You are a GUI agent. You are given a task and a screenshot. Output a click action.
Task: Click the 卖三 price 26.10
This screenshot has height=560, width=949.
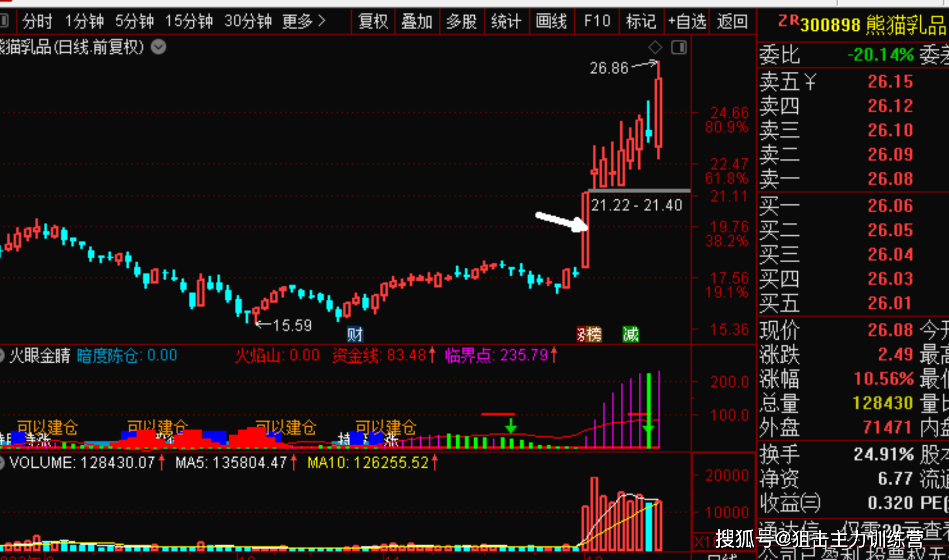(x=890, y=130)
